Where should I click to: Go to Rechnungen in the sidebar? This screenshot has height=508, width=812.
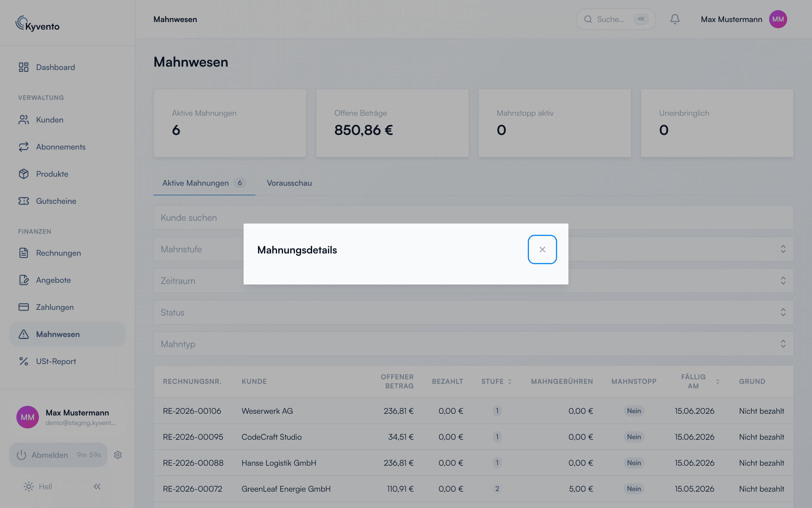[x=67, y=253]
